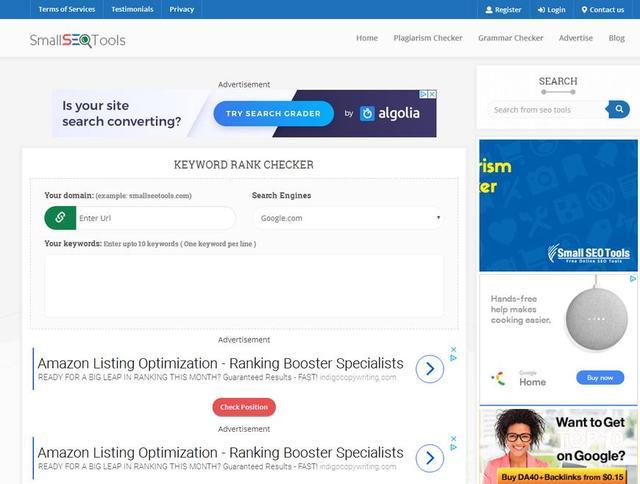This screenshot has width=640, height=484.
Task: Click the Buy DA40+ Backlinks from $0.15 text
Action: tap(562, 477)
